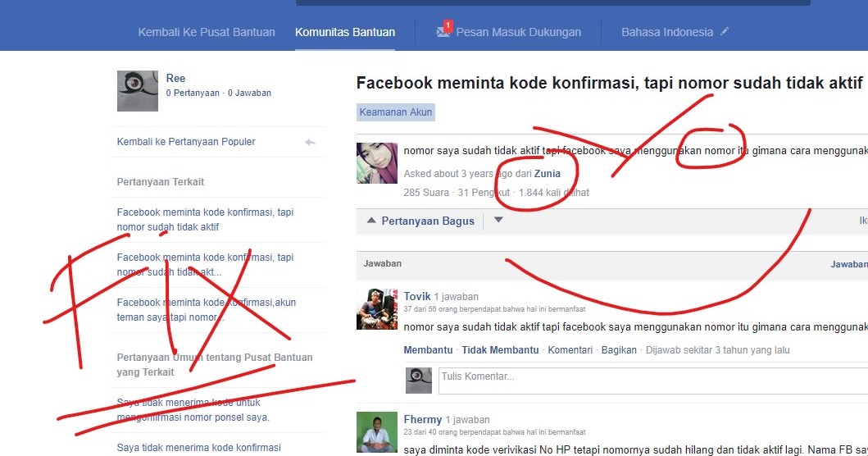Focus the Tulis Komentar input field
This screenshot has width=868, height=456.
click(x=653, y=380)
